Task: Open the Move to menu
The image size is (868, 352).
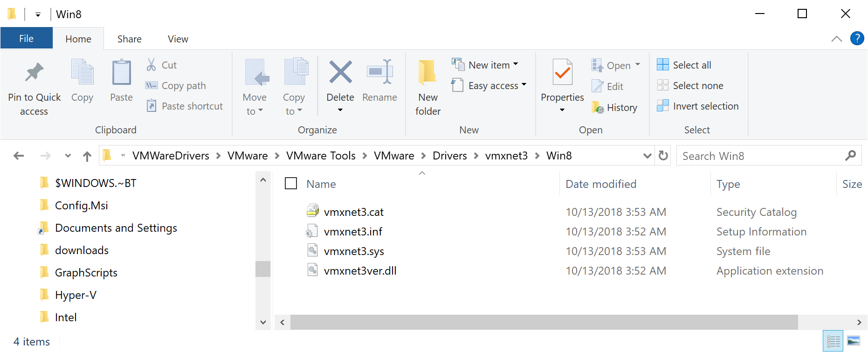Action: 255,87
